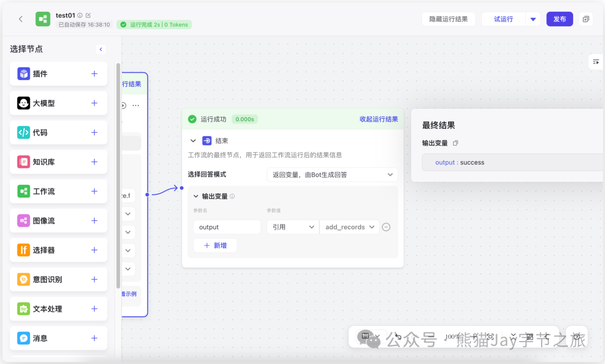Open the duplicate icon beside 发布

[586, 19]
